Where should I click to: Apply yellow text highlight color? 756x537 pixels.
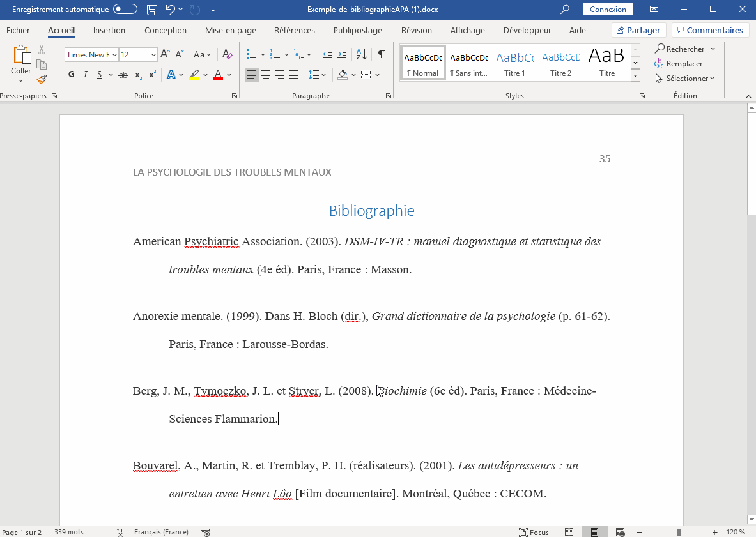(194, 75)
